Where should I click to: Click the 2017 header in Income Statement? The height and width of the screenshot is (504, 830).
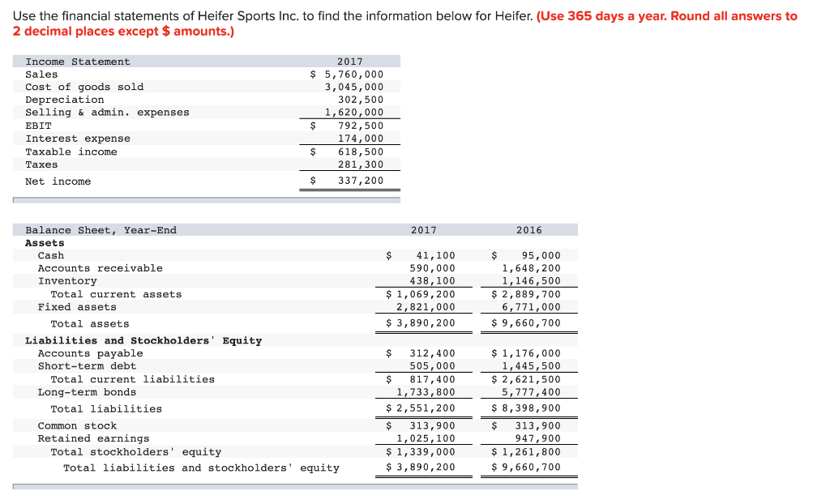(350, 62)
